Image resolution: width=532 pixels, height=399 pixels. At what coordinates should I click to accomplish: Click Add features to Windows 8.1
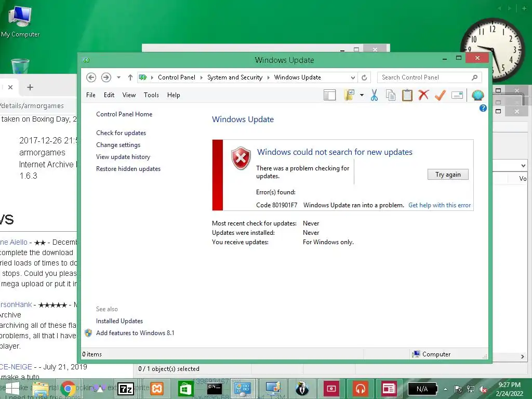click(135, 333)
